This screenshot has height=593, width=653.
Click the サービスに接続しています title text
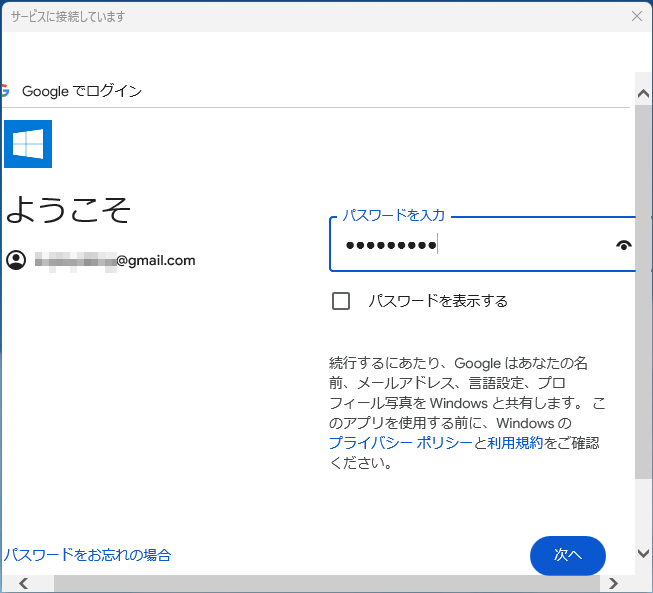[68, 17]
